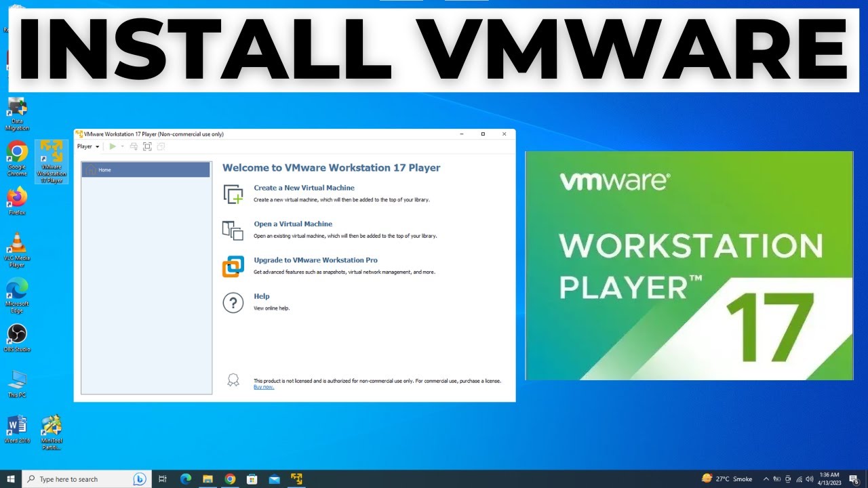
Task: Maximize the VMware Player window
Action: coord(483,134)
